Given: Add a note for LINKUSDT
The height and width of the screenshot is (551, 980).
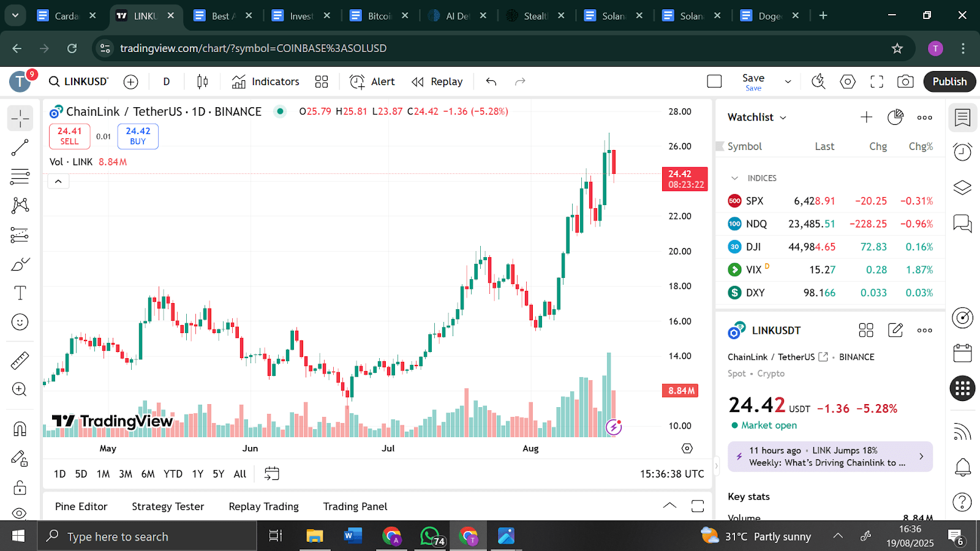Looking at the screenshot, I should coord(895,331).
